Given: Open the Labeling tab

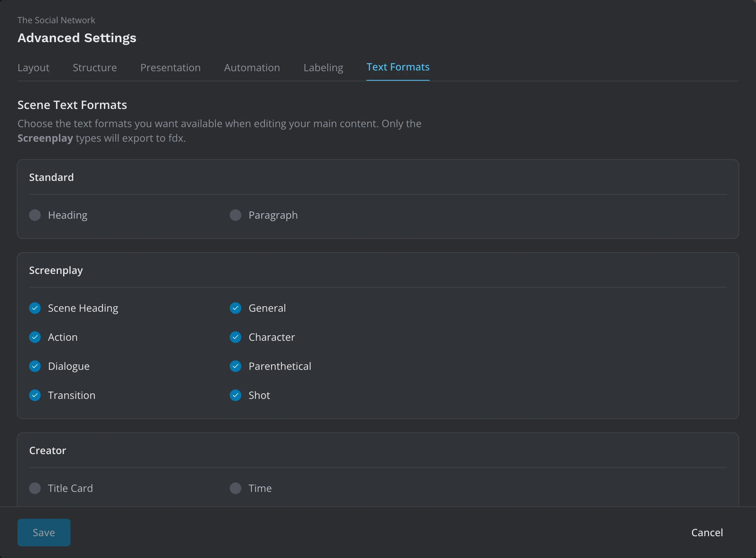Looking at the screenshot, I should tap(323, 68).
